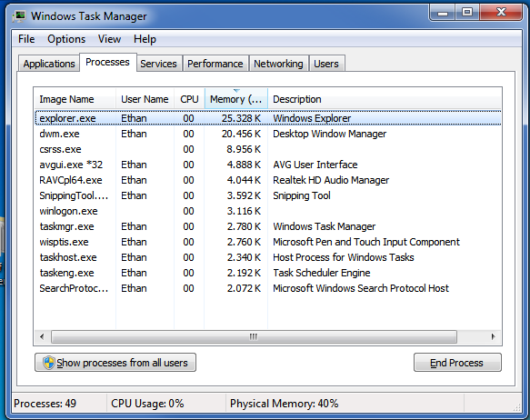Click the horizontal scrollbar thumb

(254, 336)
